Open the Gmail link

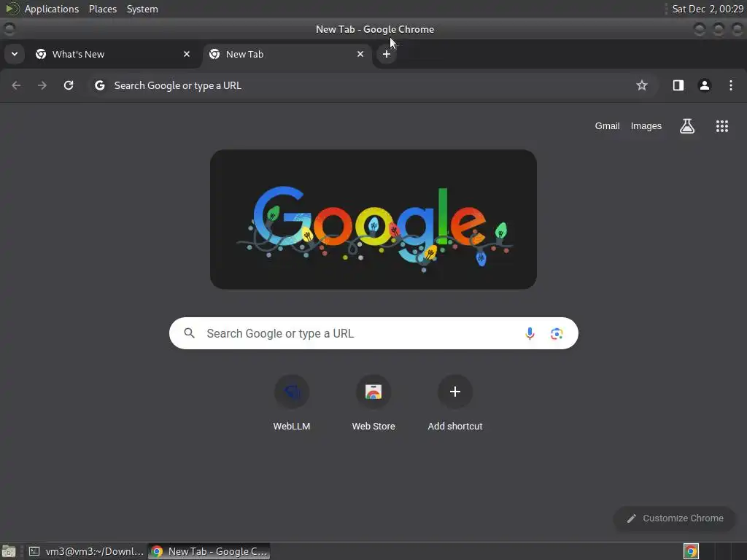[x=607, y=126]
